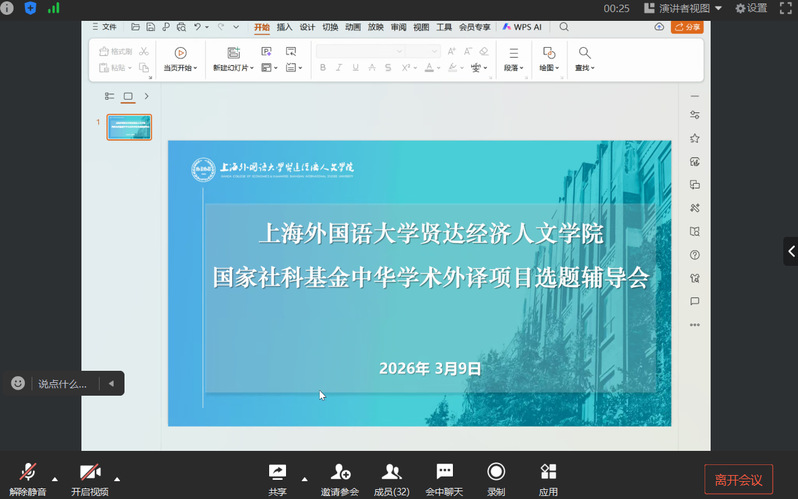This screenshot has width=798, height=499.
Task: Switch to the 设计 ribbon tab
Action: (307, 27)
